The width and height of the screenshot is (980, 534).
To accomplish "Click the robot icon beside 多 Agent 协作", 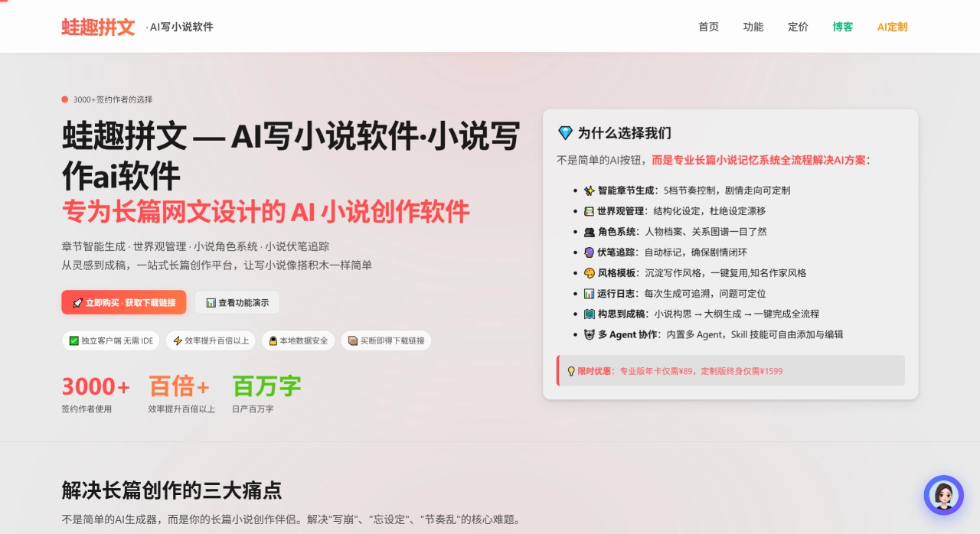I will (589, 335).
